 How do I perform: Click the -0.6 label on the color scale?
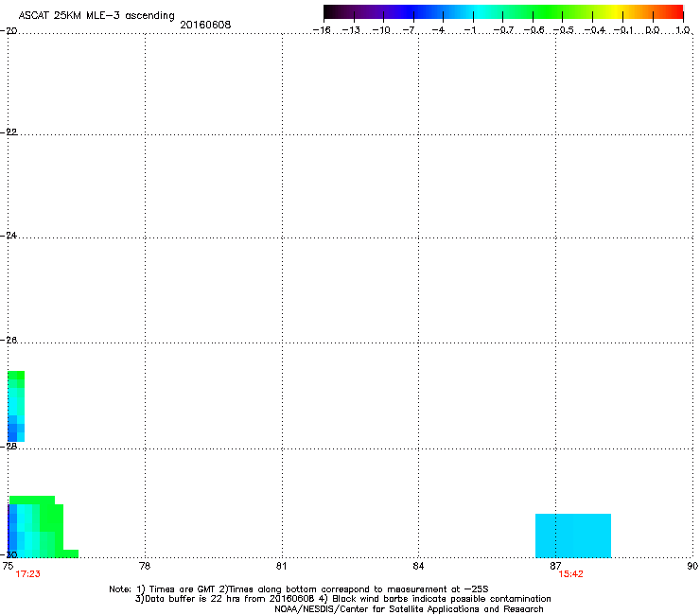pos(534,30)
